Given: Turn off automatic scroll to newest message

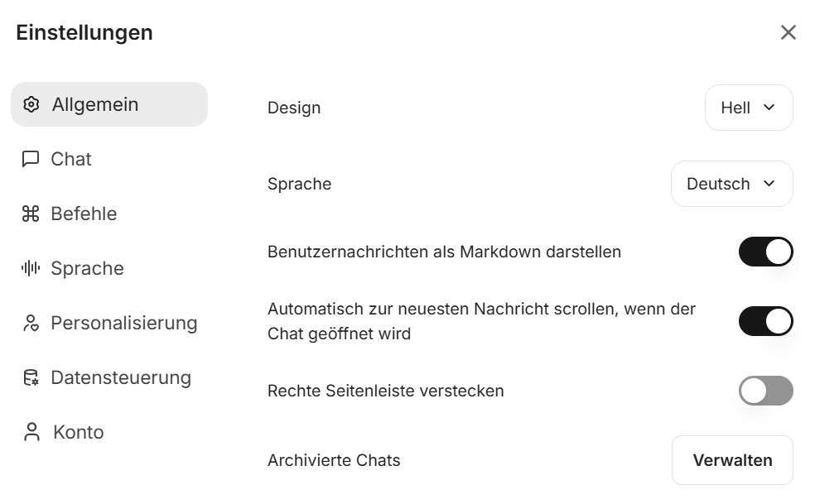Looking at the screenshot, I should click(765, 321).
